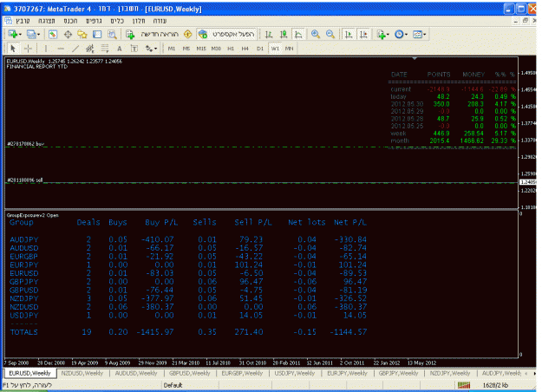542x392 pixels.
Task: Select the text 'A' tool
Action: point(120,49)
